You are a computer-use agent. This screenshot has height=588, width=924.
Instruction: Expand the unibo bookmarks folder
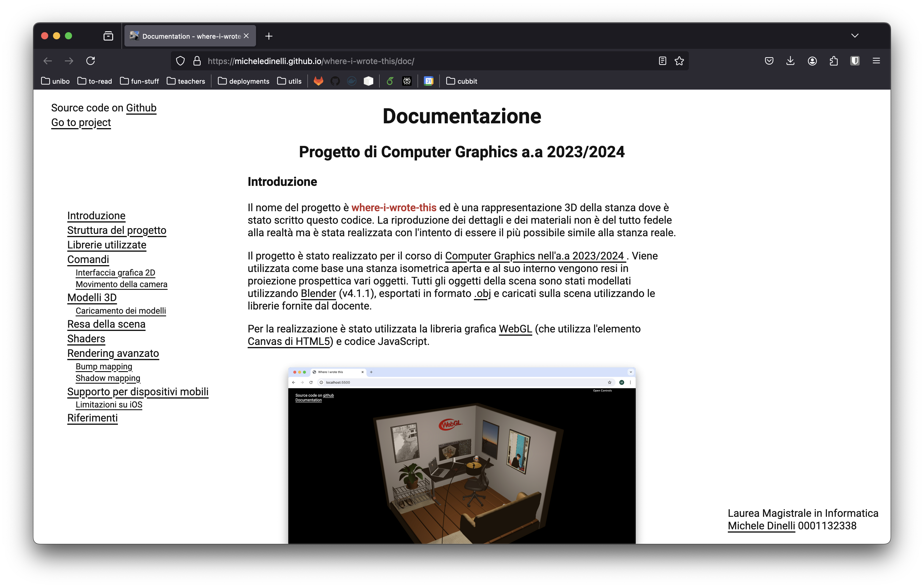coord(55,81)
